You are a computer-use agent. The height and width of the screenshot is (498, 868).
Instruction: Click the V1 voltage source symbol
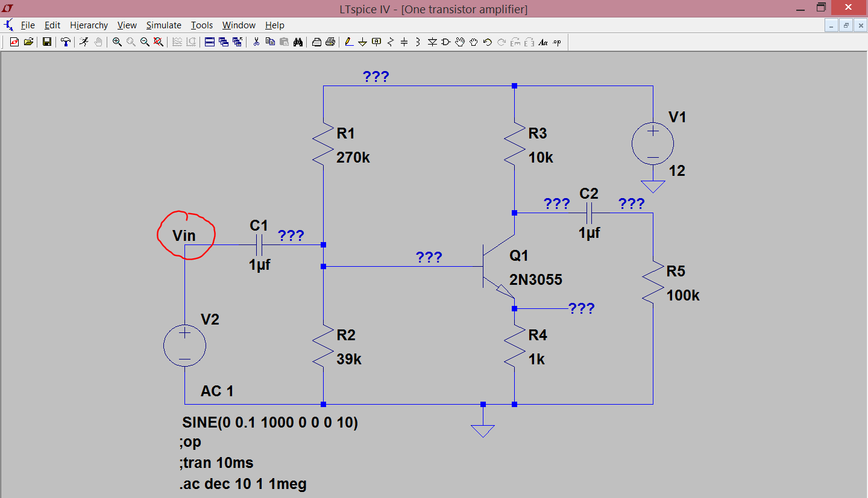coord(653,143)
